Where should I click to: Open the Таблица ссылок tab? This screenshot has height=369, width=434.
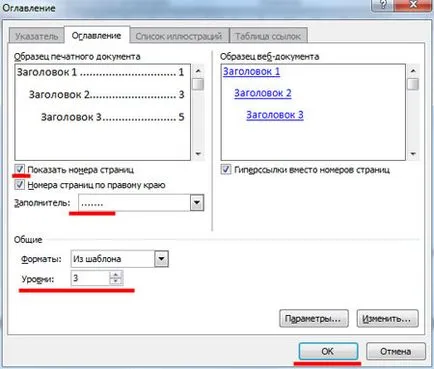click(x=268, y=36)
